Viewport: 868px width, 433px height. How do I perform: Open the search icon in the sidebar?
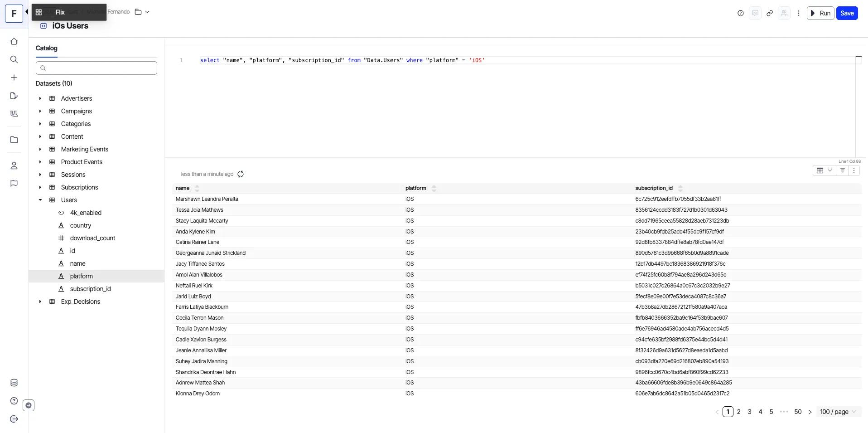(x=14, y=59)
